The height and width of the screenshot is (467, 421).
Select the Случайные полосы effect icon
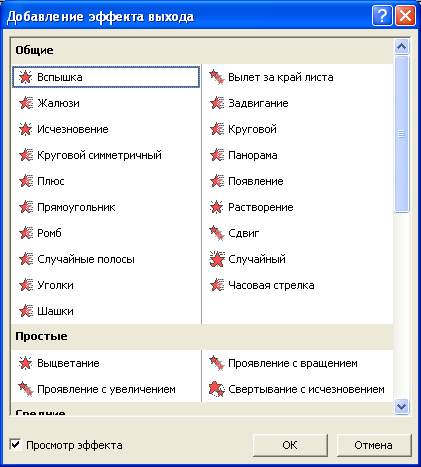[26, 259]
